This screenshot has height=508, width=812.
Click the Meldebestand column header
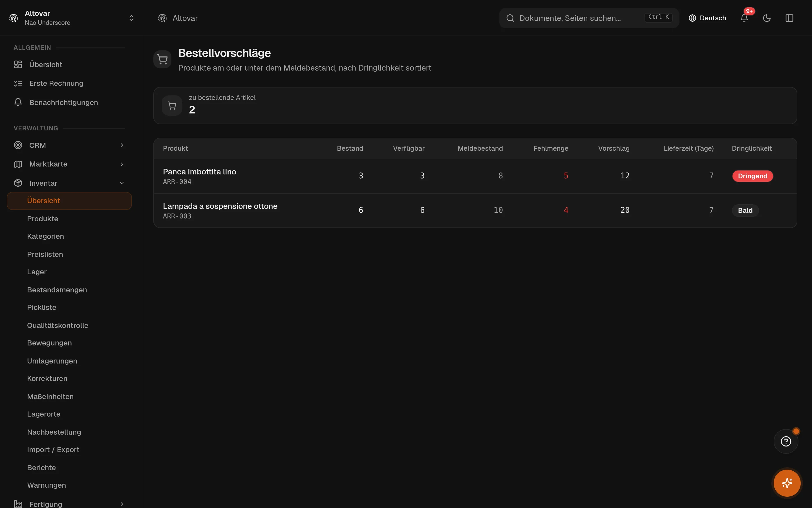pyautogui.click(x=480, y=148)
